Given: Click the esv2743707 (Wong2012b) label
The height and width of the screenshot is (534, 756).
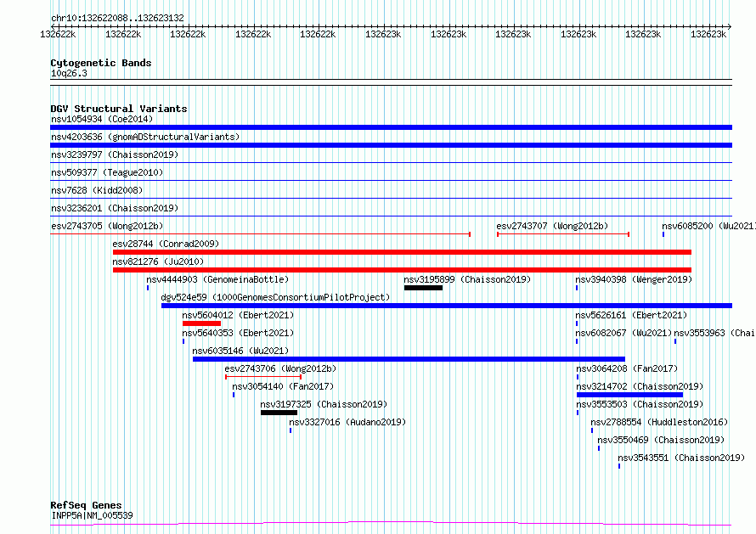Looking at the screenshot, I should click(552, 226).
